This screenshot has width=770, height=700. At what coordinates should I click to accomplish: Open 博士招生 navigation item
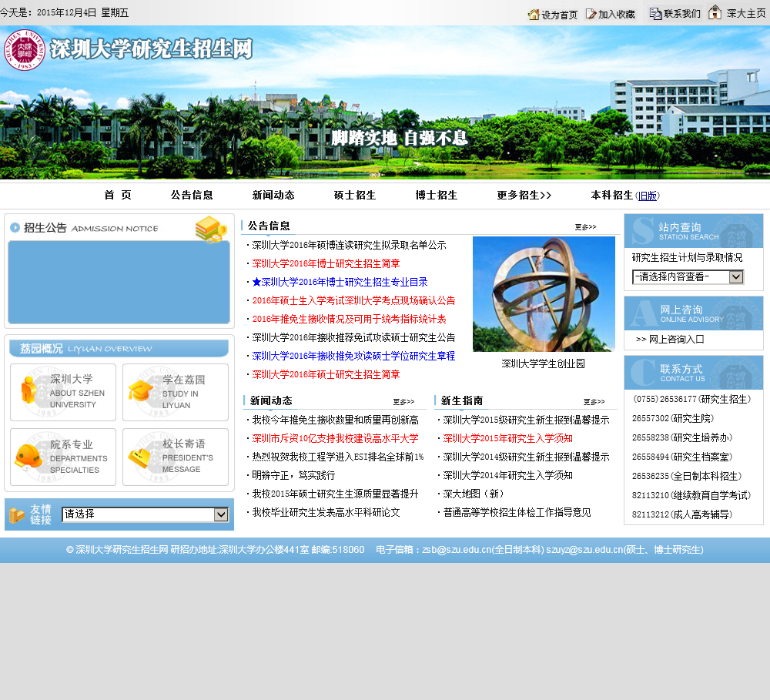coord(436,195)
